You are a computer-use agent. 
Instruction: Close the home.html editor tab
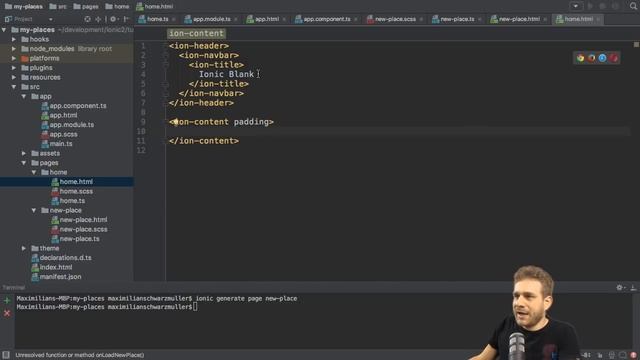pyautogui.click(x=598, y=19)
